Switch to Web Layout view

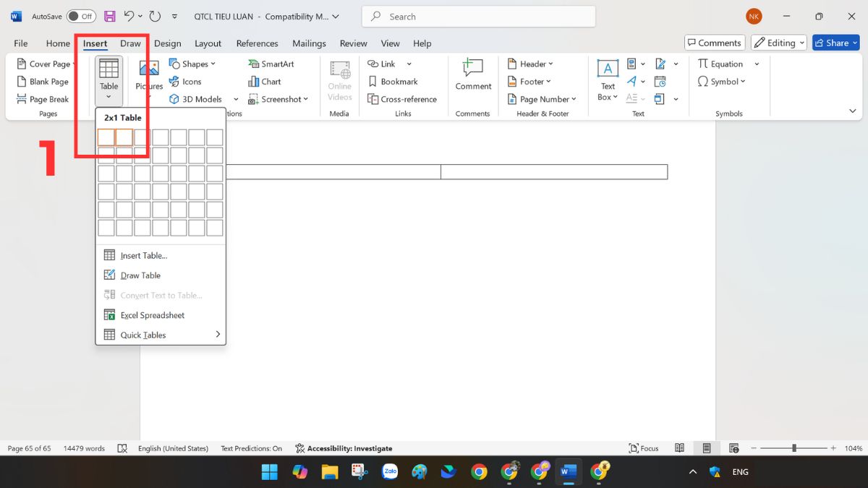(734, 448)
